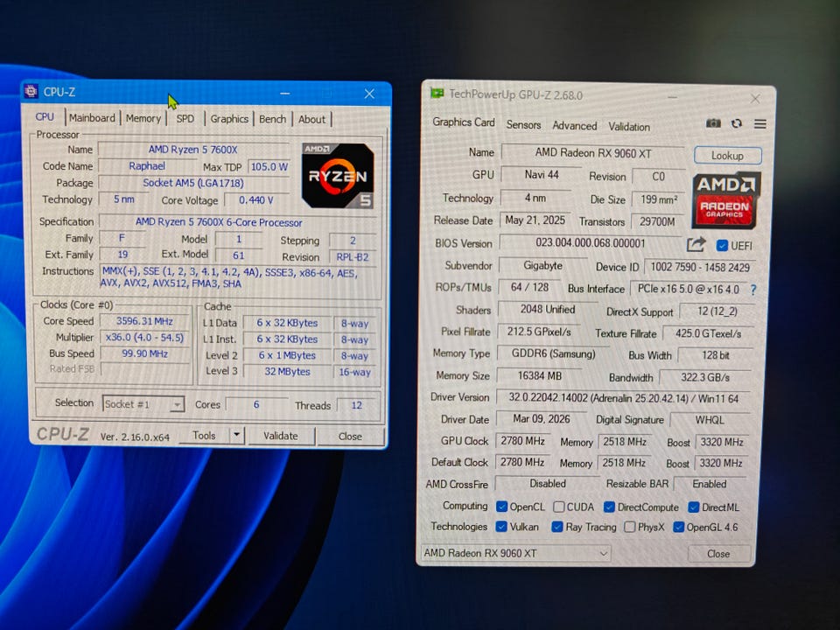Toggle the OpenCL checkbox
840x630 pixels.
click(502, 507)
